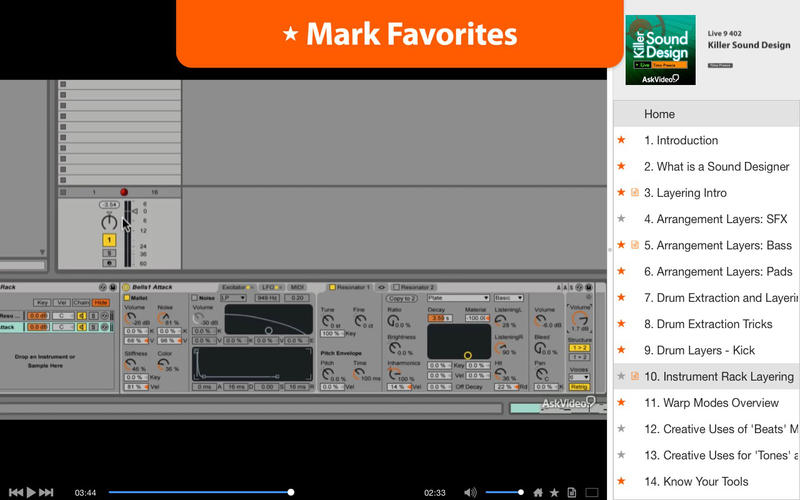Click the star favorite icon in player bar
The height and width of the screenshot is (500, 800).
point(554,492)
